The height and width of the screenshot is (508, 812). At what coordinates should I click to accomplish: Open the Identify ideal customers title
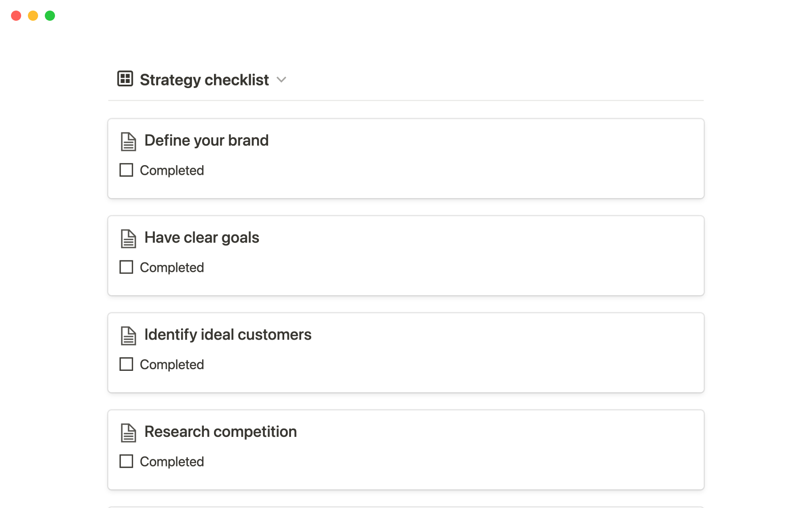[x=228, y=334]
